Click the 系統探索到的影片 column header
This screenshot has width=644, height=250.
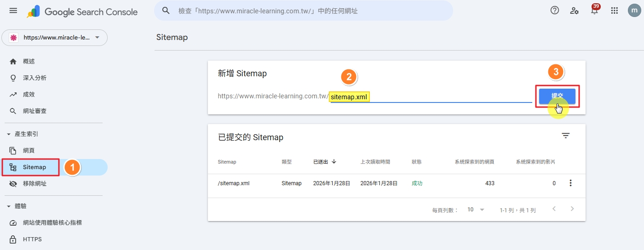click(x=535, y=162)
